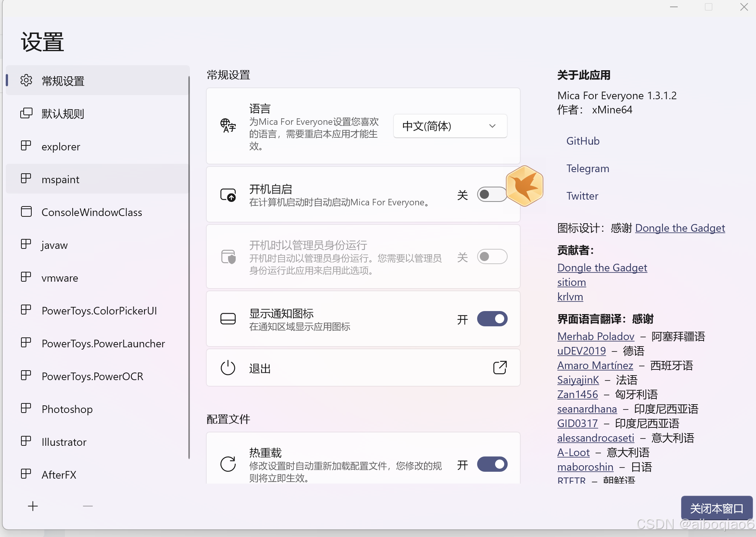The width and height of the screenshot is (756, 537).
Task: Click the Illustrator rule icon
Action: (x=26, y=441)
